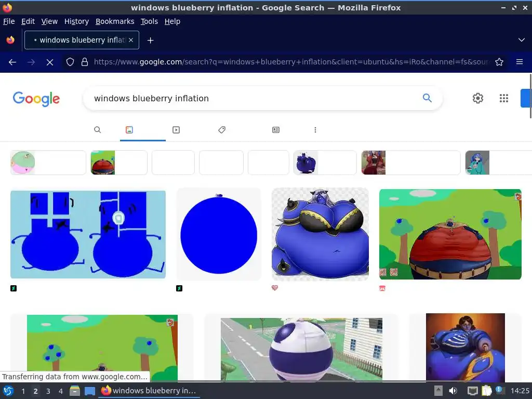
Task: Switch to workspace 4
Action: click(x=61, y=391)
